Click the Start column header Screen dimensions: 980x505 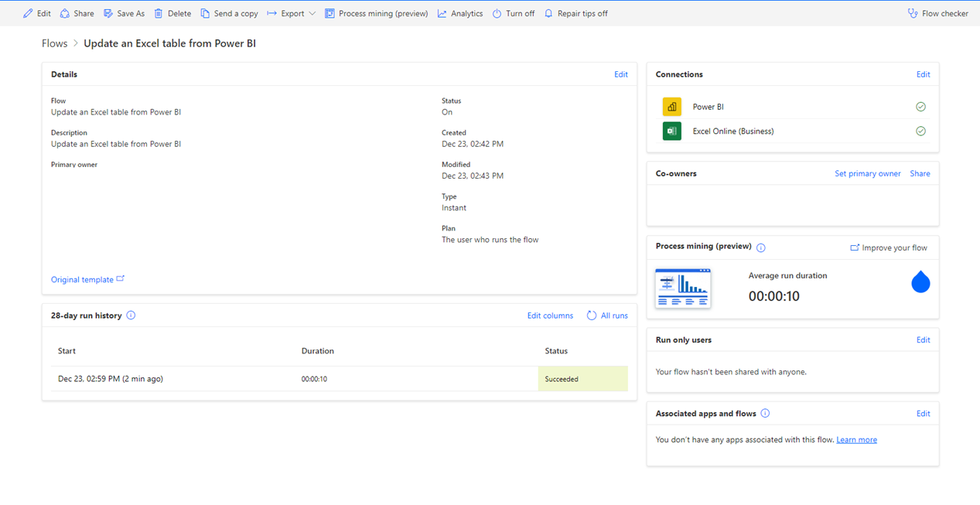[x=67, y=351]
